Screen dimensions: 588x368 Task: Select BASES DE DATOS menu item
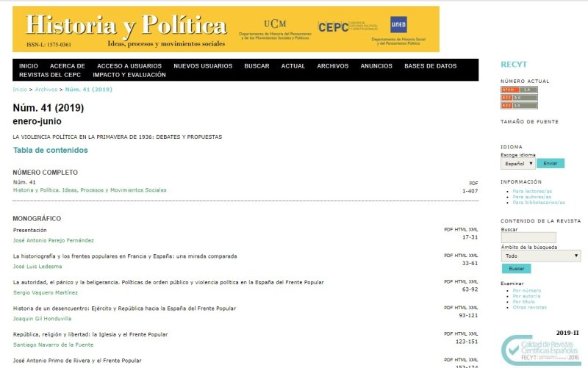click(x=430, y=66)
